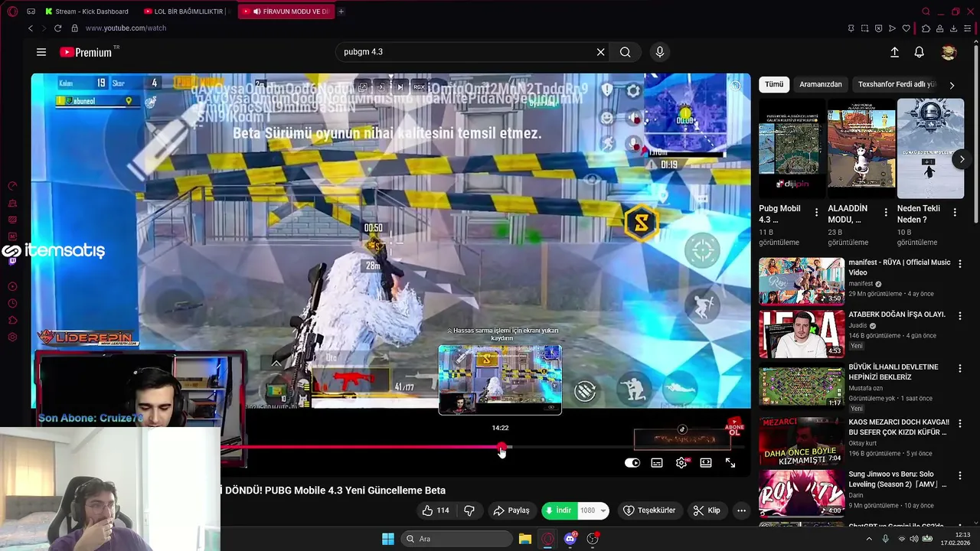Switch to Stream - Kick Dashboard tab
This screenshot has height=551, width=980.
point(87,11)
